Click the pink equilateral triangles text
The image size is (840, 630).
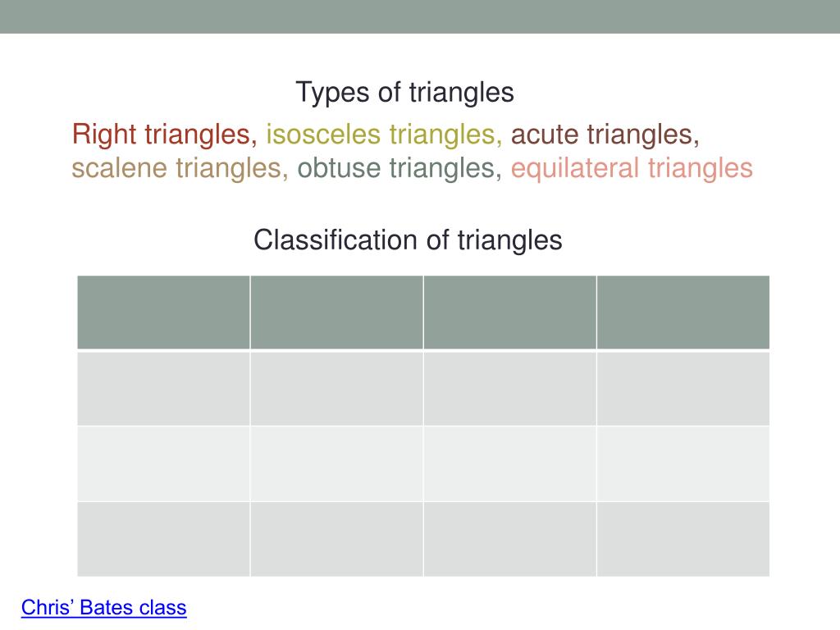(x=632, y=167)
